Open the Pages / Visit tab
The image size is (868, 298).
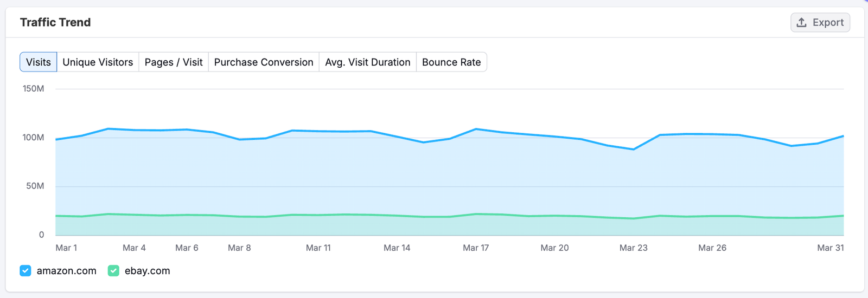point(174,62)
